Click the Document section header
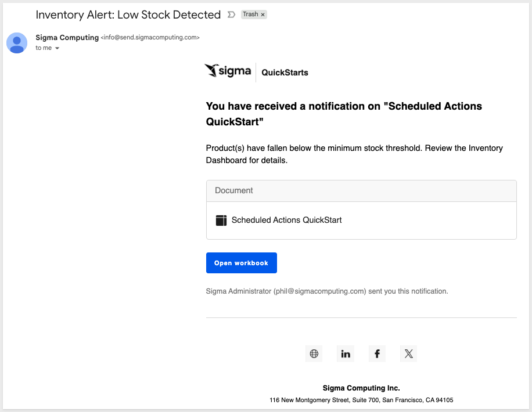The image size is (532, 412). point(234,190)
